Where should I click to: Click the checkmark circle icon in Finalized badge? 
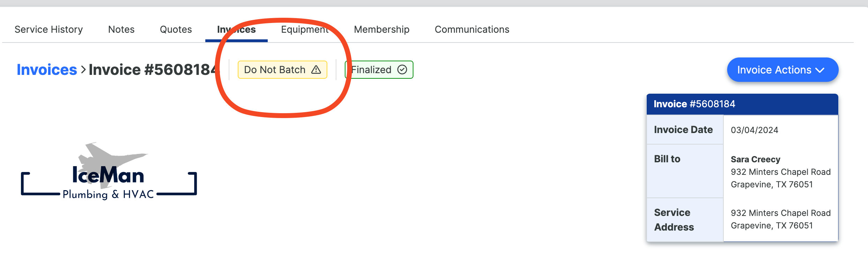pos(402,70)
